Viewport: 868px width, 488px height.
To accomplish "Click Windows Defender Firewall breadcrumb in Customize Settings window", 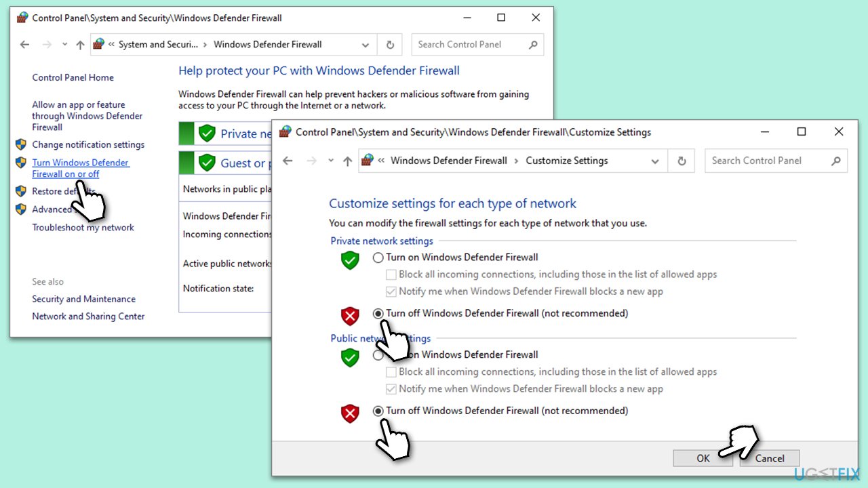I will coord(449,161).
